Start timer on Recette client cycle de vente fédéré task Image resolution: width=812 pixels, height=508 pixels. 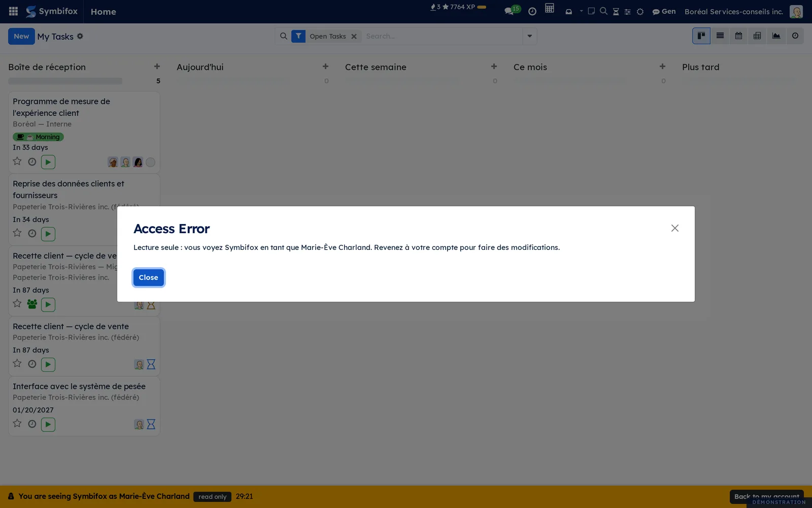(48, 364)
